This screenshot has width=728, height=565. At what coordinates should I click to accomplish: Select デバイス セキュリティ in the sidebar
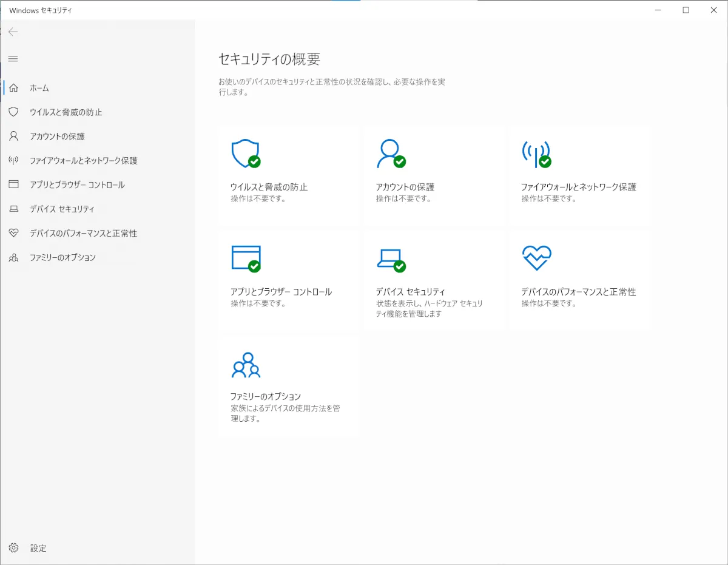coord(62,209)
